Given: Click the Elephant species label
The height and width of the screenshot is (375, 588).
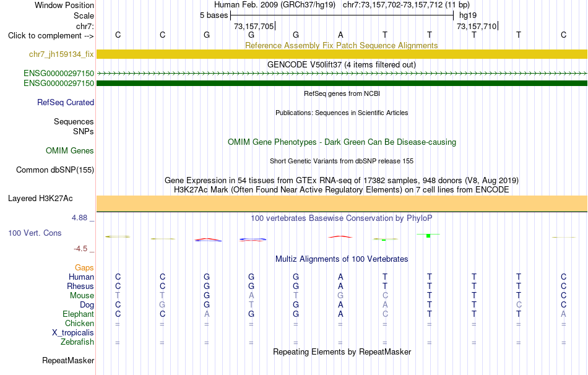Looking at the screenshot, I should (x=78, y=314).
